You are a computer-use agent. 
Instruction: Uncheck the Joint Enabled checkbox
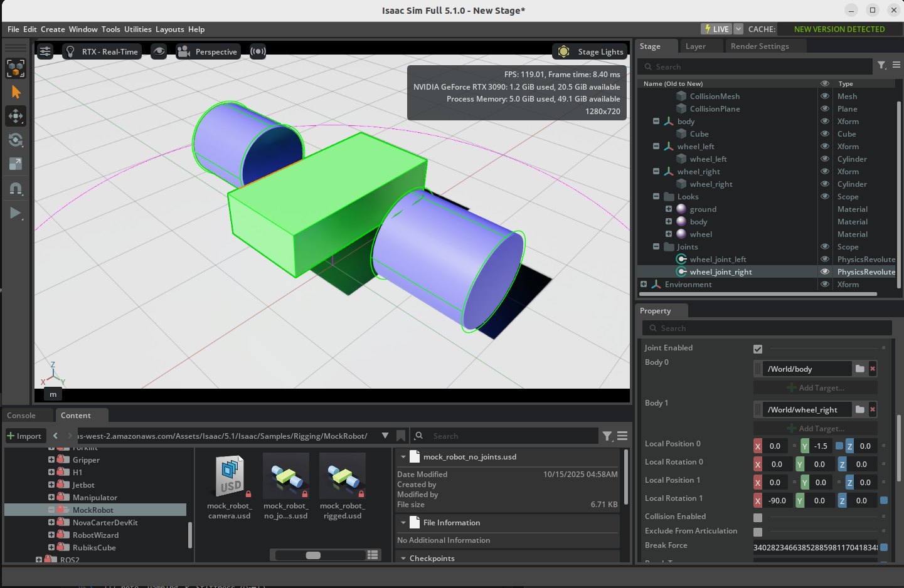[758, 349]
